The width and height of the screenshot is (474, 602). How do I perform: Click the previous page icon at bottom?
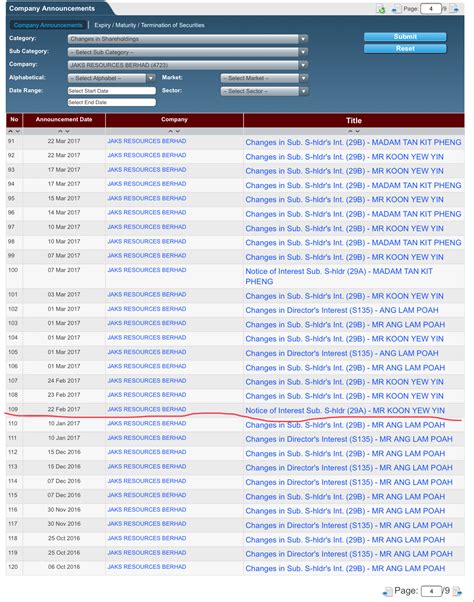click(x=387, y=591)
